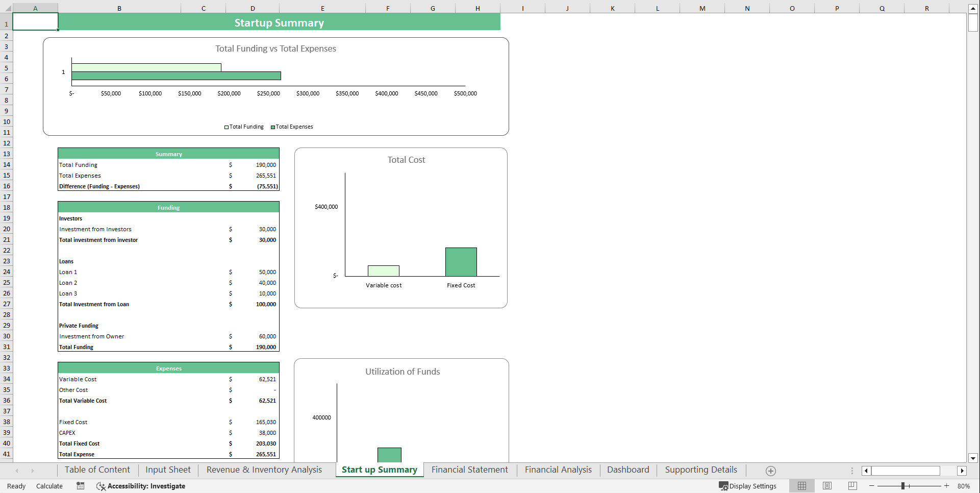Open the macro recording icon in status bar

[80, 486]
